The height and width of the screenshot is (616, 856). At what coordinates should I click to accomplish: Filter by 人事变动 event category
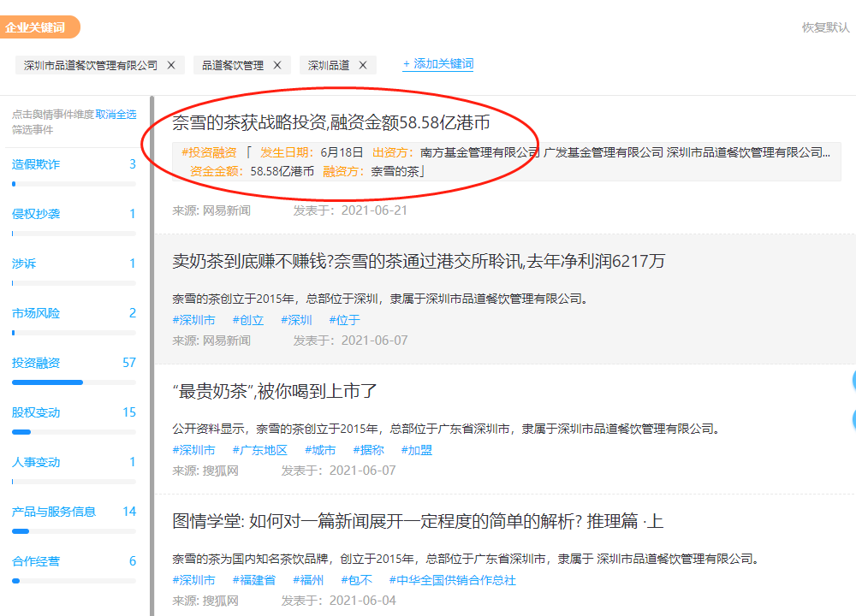pyautogui.click(x=36, y=462)
